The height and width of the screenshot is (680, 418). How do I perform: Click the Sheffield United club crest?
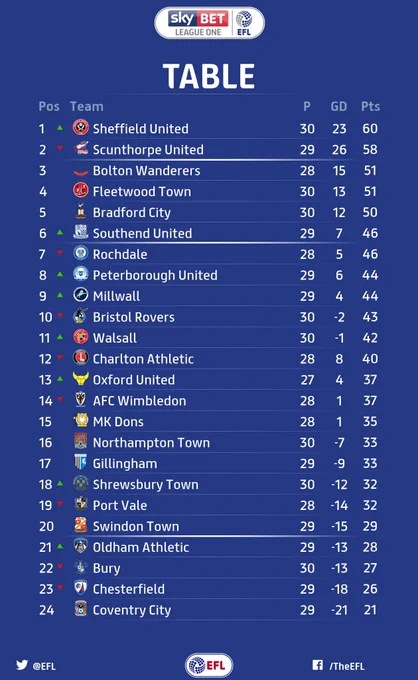(x=81, y=128)
